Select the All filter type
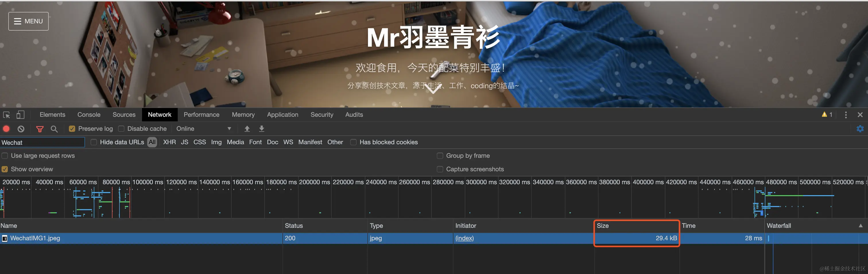 coord(152,142)
